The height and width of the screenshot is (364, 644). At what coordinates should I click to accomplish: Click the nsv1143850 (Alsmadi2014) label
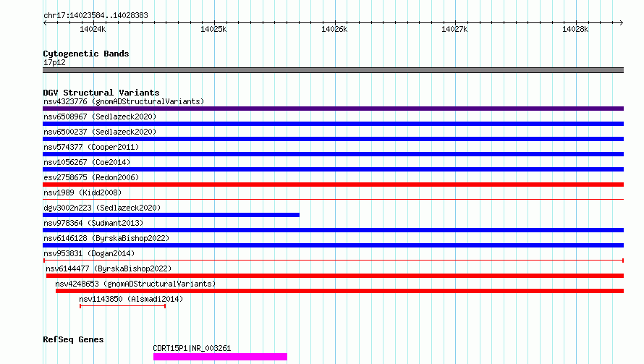[x=131, y=299]
